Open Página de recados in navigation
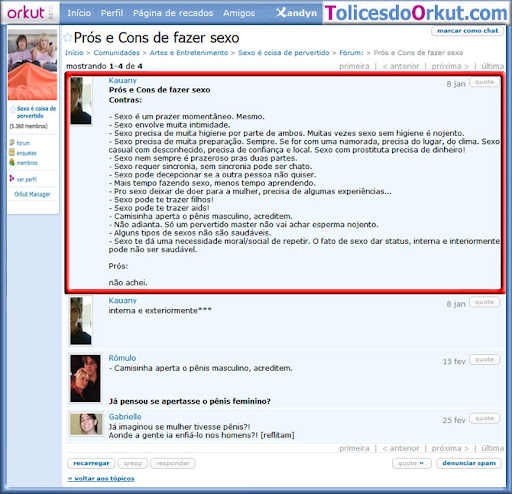512x494 pixels. pos(173,13)
